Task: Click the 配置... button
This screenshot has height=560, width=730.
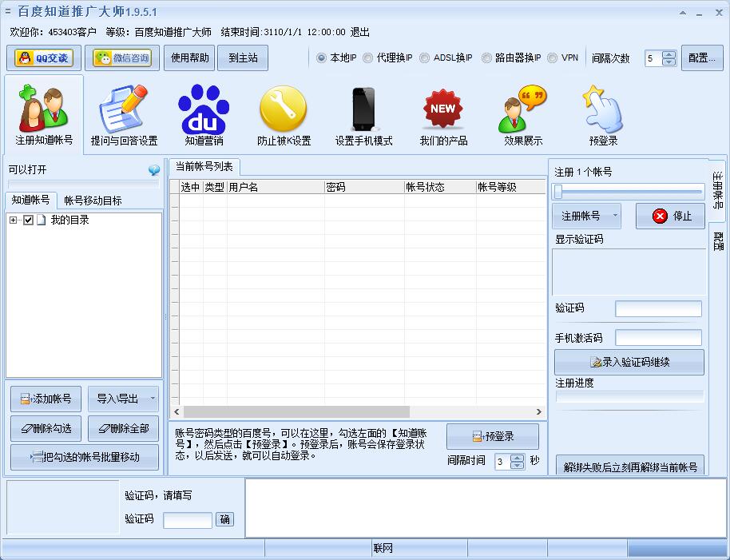Action: pyautogui.click(x=702, y=58)
